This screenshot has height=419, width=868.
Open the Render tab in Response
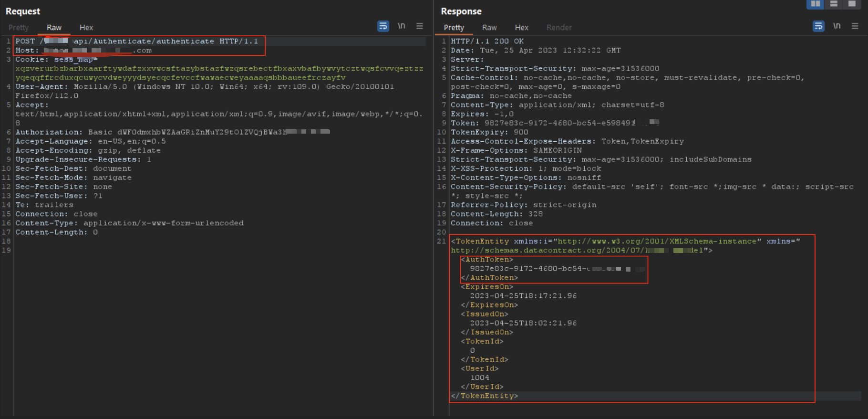click(x=559, y=28)
